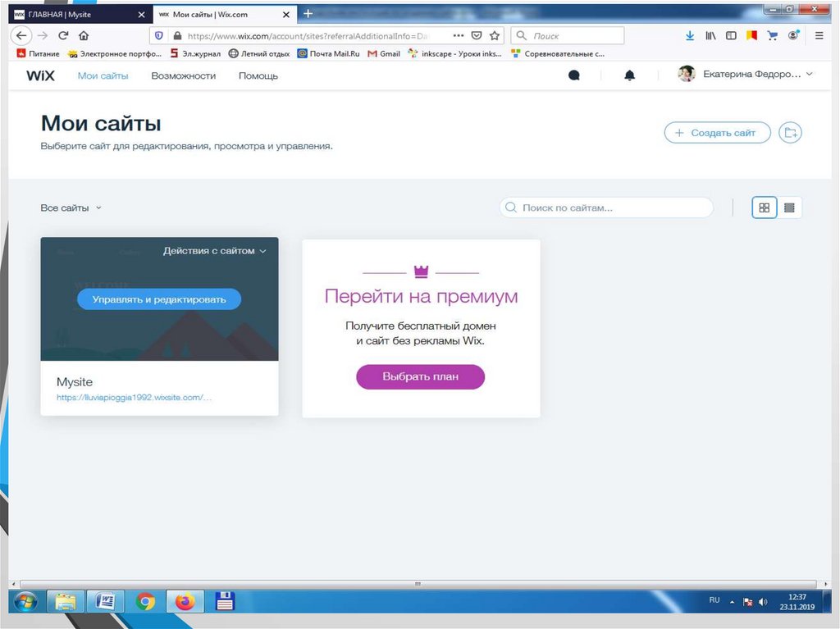The width and height of the screenshot is (840, 629).
Task: Open the Почта Mail.Ru bookmark
Action: 328,53
